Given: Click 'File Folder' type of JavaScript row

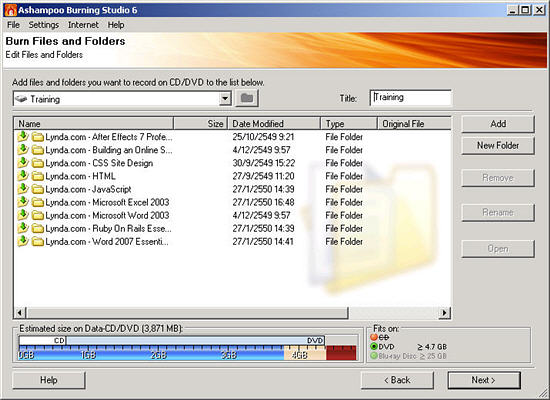Looking at the screenshot, I should click(x=344, y=189).
